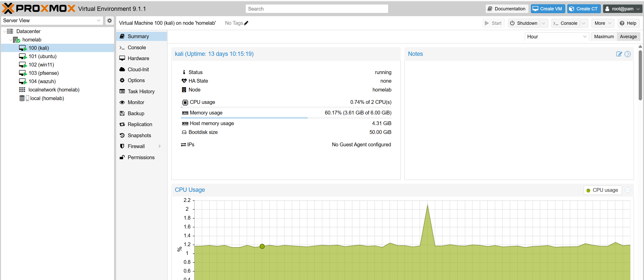Toggle the CPU usage legend series

(x=603, y=190)
